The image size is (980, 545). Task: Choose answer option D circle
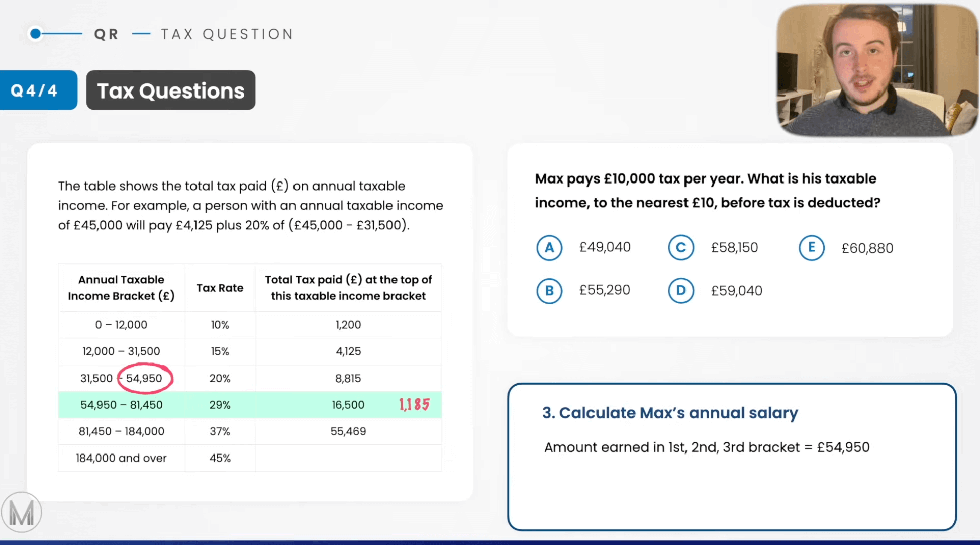[x=680, y=291]
